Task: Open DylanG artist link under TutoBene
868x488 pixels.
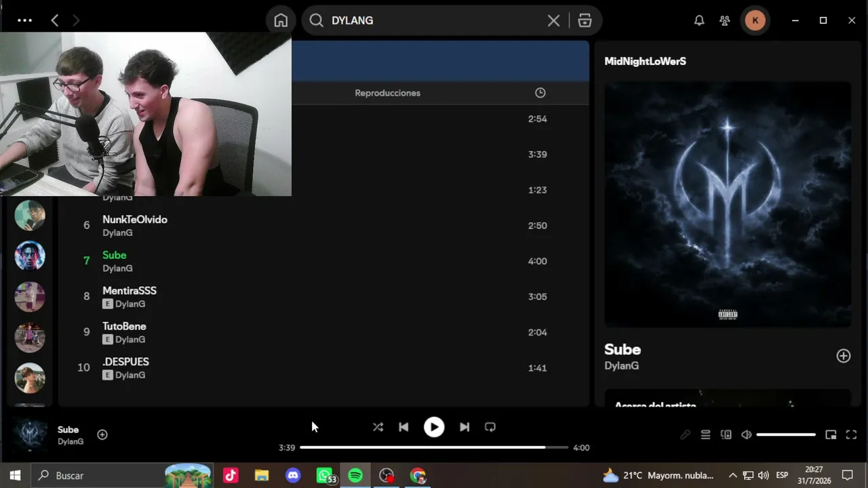Action: point(130,340)
